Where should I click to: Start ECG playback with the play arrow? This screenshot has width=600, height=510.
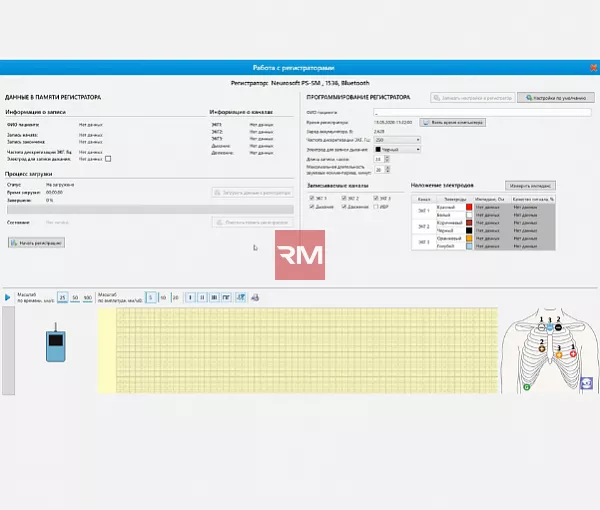[x=7, y=297]
